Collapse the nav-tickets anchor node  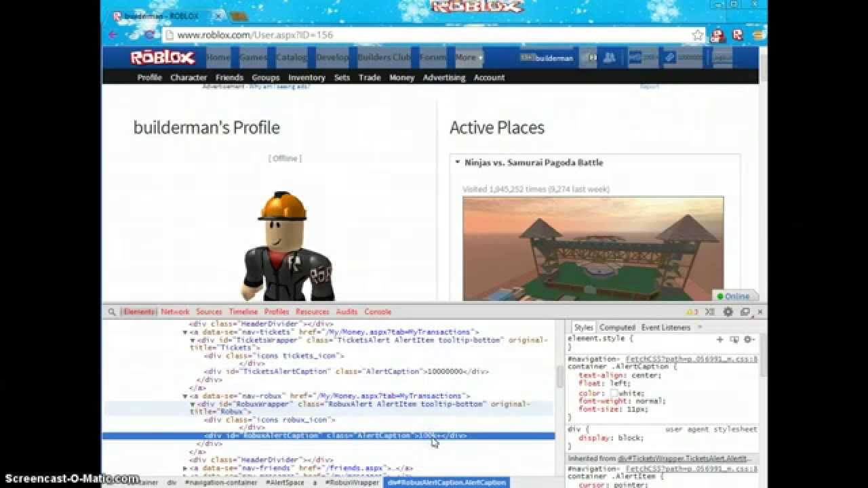[186, 332]
